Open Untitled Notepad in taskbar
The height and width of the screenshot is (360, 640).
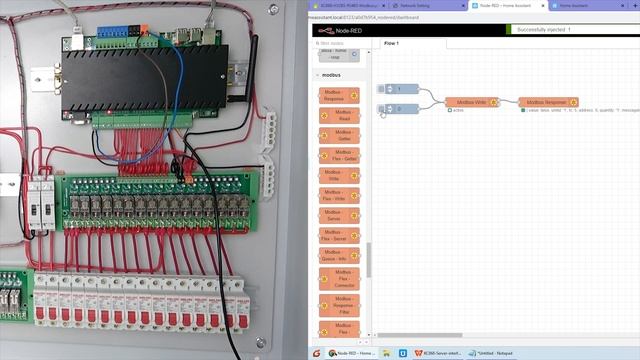point(491,353)
